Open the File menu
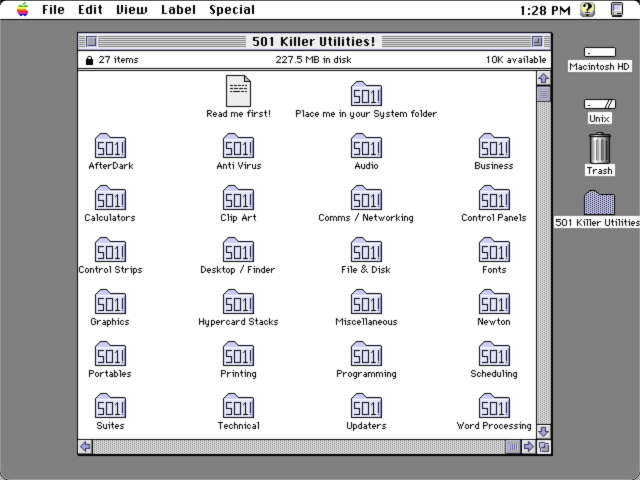This screenshot has height=480, width=640. [x=53, y=9]
